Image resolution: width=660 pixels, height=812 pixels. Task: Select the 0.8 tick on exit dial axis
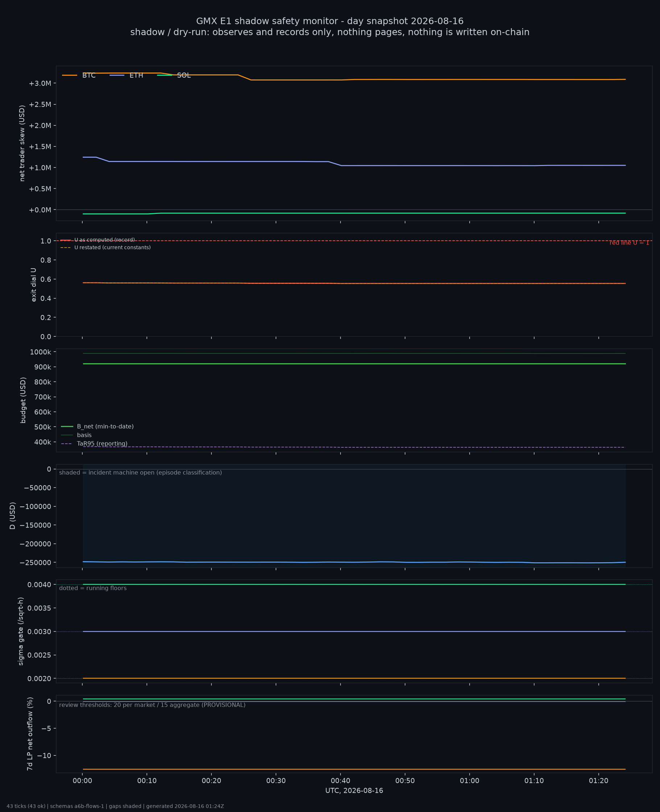click(46, 260)
